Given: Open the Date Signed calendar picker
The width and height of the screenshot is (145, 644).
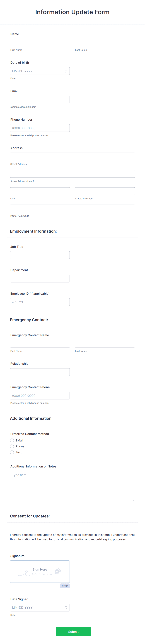Looking at the screenshot, I should pos(66,608).
